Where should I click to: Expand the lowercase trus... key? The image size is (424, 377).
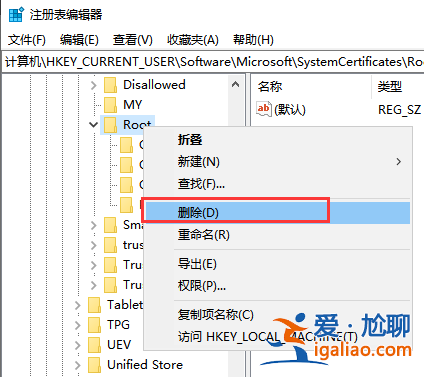point(94,245)
